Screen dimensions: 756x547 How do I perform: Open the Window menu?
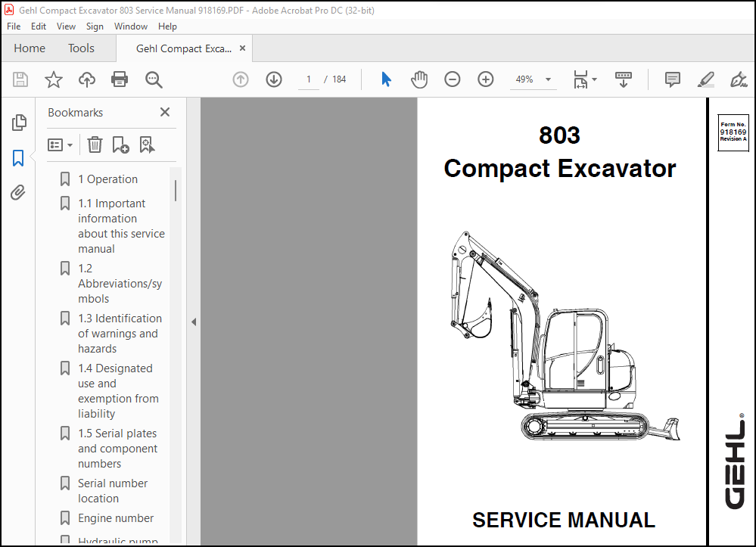131,26
